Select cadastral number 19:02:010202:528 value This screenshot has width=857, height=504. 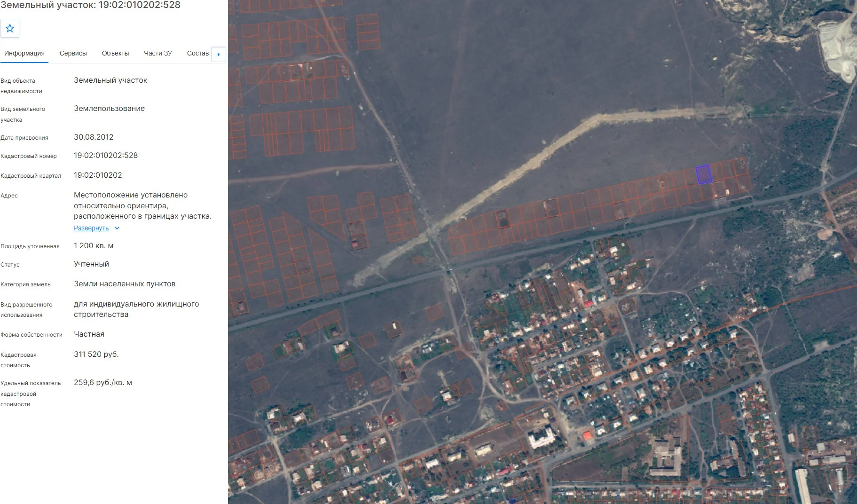click(106, 156)
